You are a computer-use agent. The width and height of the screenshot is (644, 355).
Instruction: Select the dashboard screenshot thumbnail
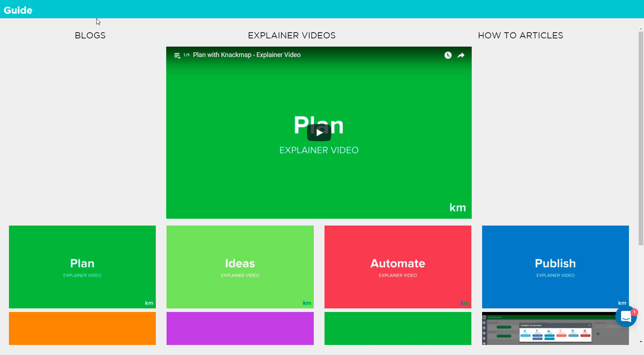tap(556, 328)
